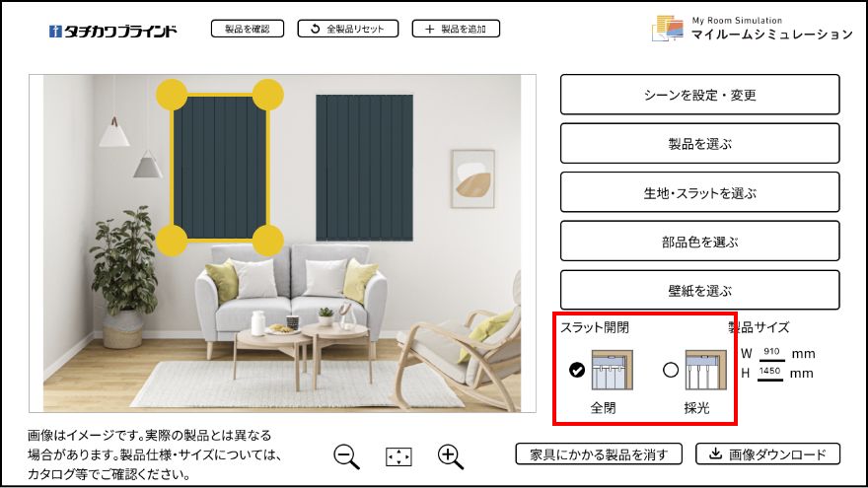This screenshot has width=868, height=488.
Task: Click the 採光 open slat illustration
Action: (706, 370)
